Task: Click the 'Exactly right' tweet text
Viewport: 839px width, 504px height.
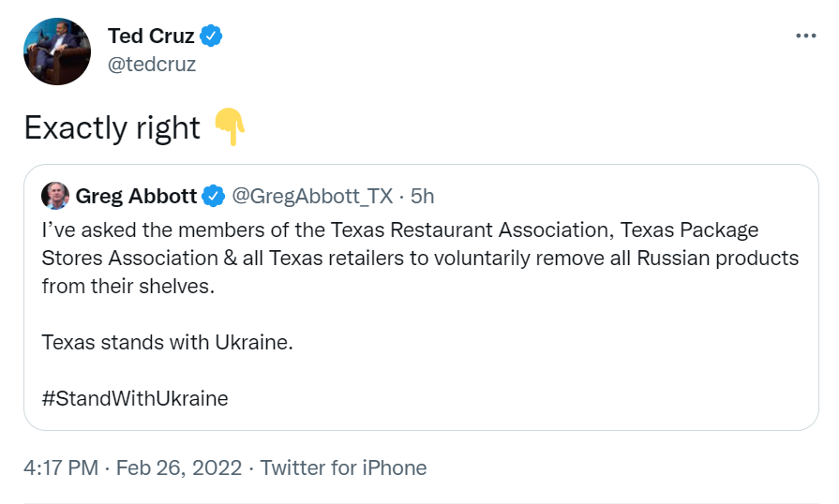Action: pos(112,128)
